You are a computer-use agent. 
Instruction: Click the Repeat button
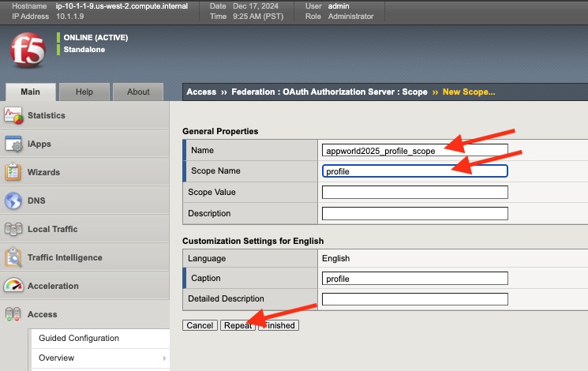pyautogui.click(x=238, y=325)
